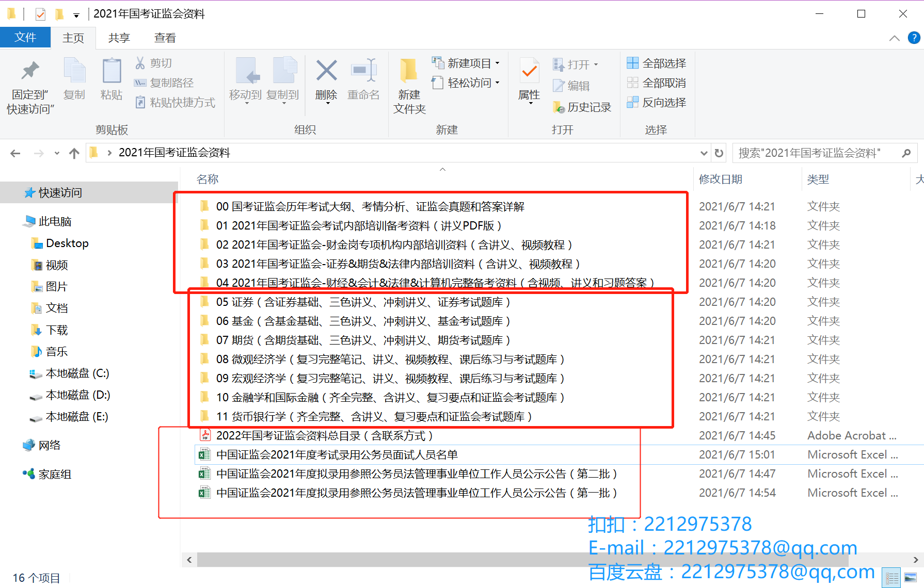Image resolution: width=924 pixels, height=588 pixels.
Task: Expand address bar history dropdown
Action: click(x=704, y=153)
